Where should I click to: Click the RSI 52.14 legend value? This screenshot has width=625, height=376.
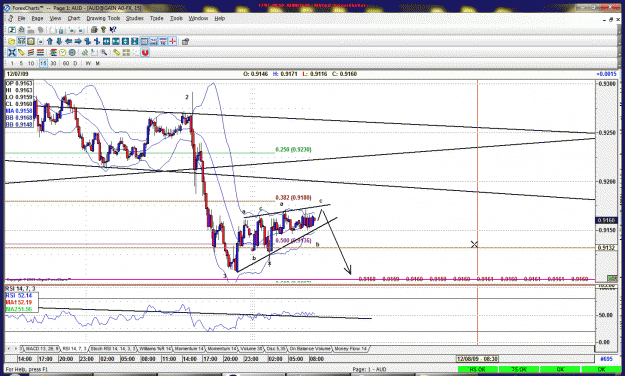click(19, 295)
